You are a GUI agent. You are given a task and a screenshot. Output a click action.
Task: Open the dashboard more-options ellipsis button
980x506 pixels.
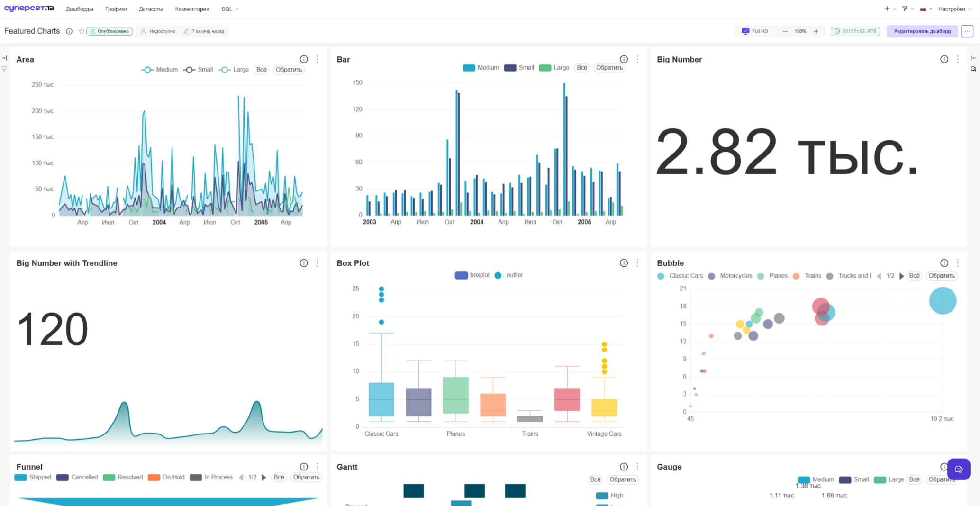coord(967,31)
